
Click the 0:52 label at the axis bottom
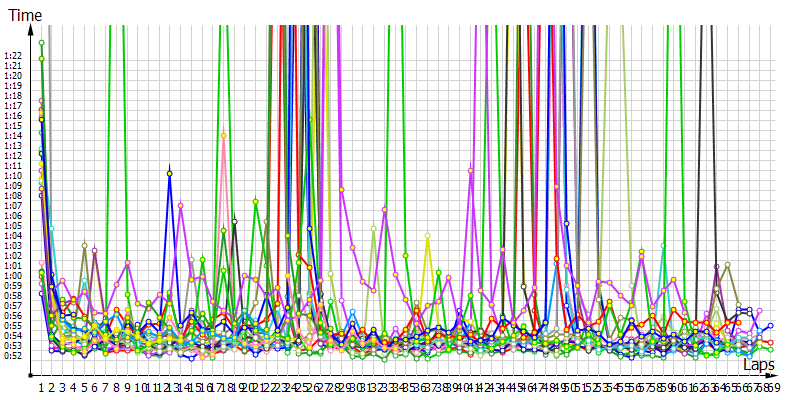point(13,356)
